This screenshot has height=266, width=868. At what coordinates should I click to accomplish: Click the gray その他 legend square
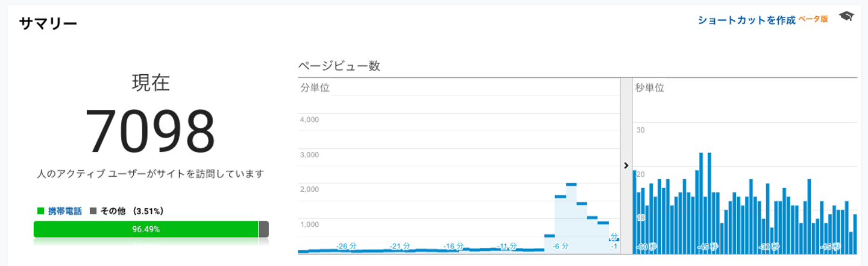[93, 211]
